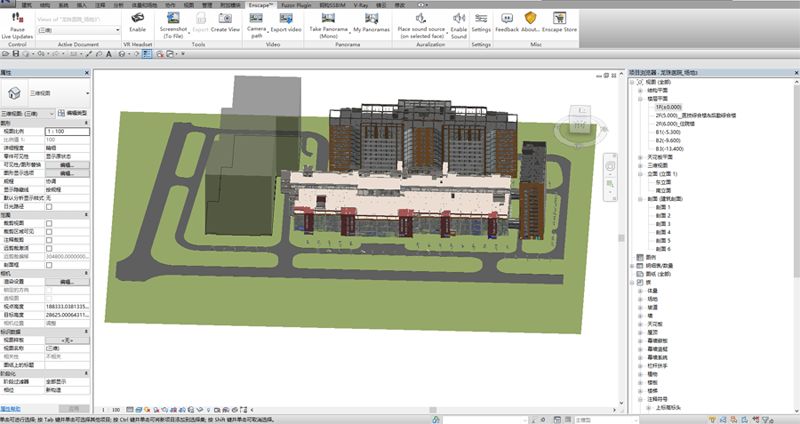Select B1(-5.300) floor plan
Viewport: 800px width, 424px height.
coord(668,132)
